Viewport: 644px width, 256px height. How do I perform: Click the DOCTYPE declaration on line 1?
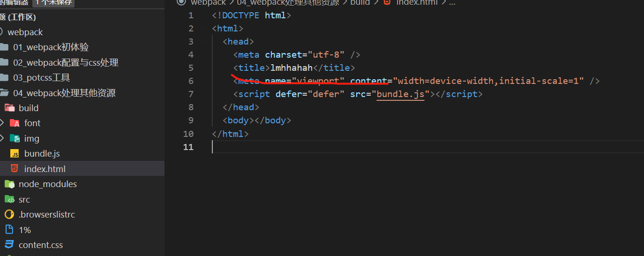click(252, 15)
